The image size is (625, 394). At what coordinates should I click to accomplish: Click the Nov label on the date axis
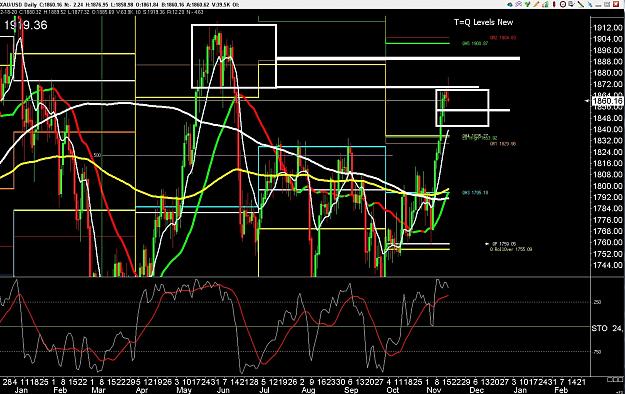pyautogui.click(x=434, y=390)
